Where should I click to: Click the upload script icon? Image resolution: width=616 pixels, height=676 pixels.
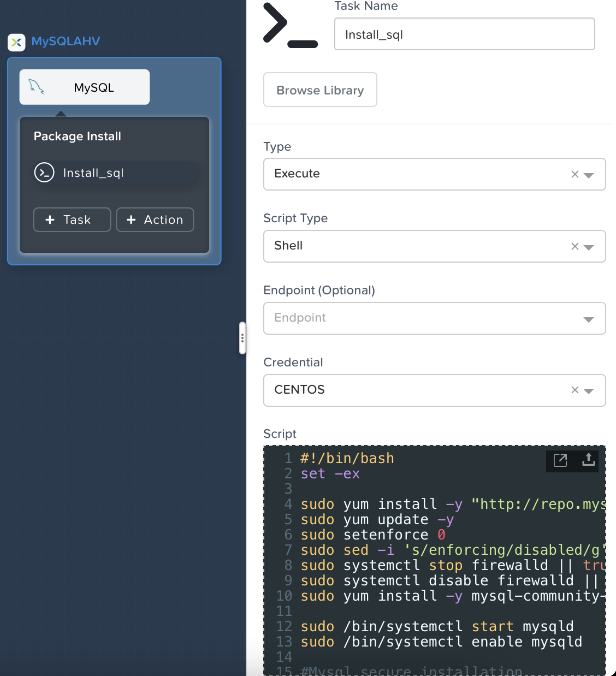(588, 460)
